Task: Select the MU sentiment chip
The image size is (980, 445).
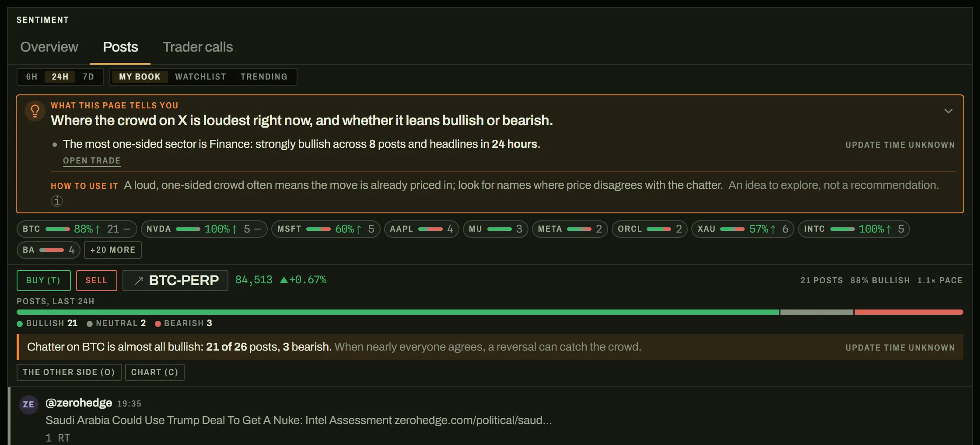Action: 496,229
